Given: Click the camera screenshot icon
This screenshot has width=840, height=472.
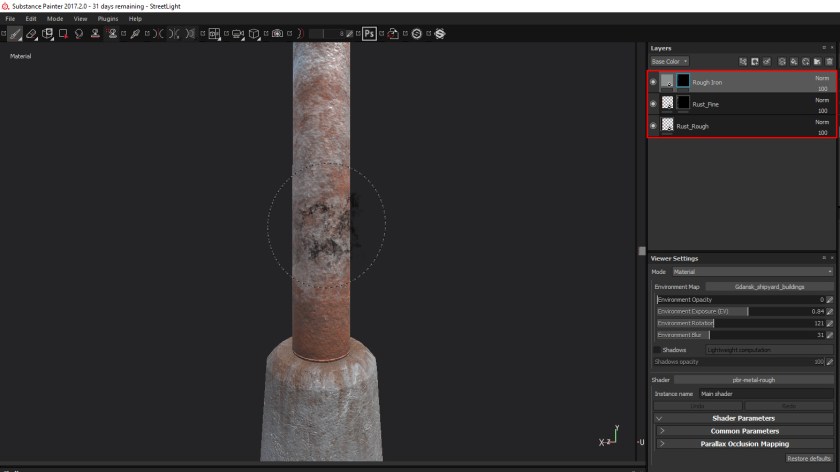Looking at the screenshot, I should pyautogui.click(x=279, y=33).
